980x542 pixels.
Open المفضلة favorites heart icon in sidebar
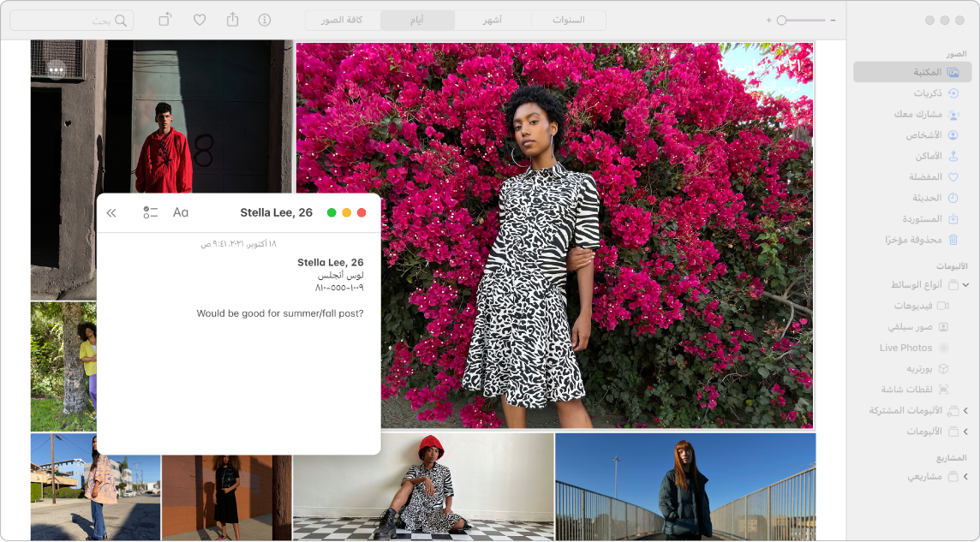point(953,177)
